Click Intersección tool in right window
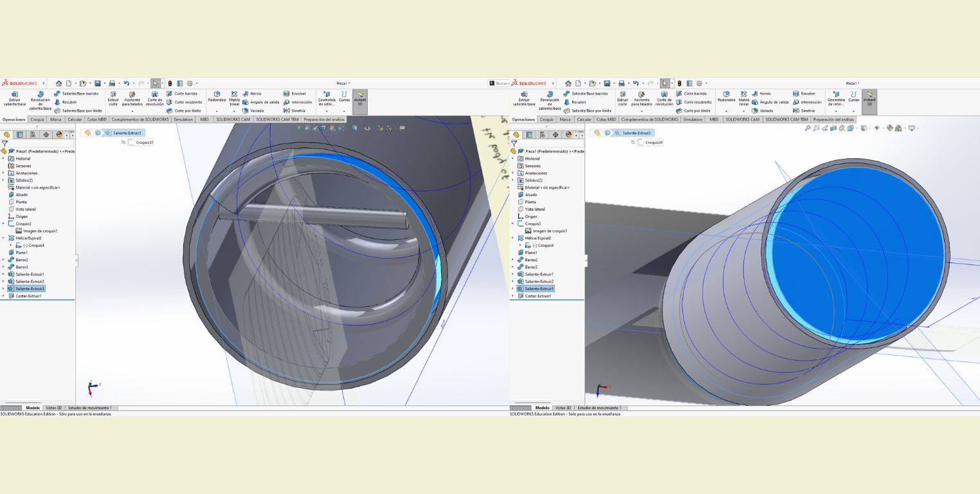 click(807, 102)
